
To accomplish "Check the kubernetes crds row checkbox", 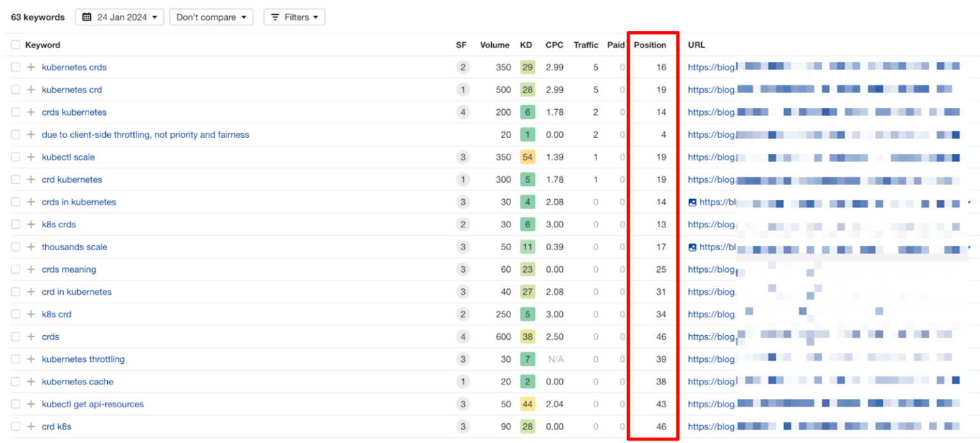I will (x=15, y=67).
